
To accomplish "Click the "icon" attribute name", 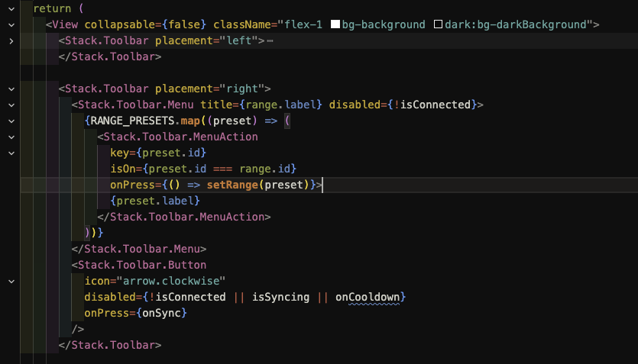I will coord(97,281).
